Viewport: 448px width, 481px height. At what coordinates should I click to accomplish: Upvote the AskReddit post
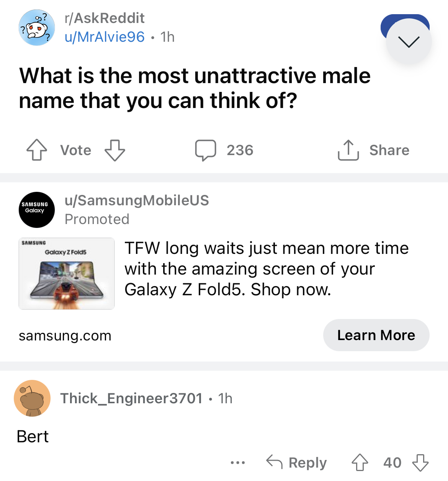point(37,150)
